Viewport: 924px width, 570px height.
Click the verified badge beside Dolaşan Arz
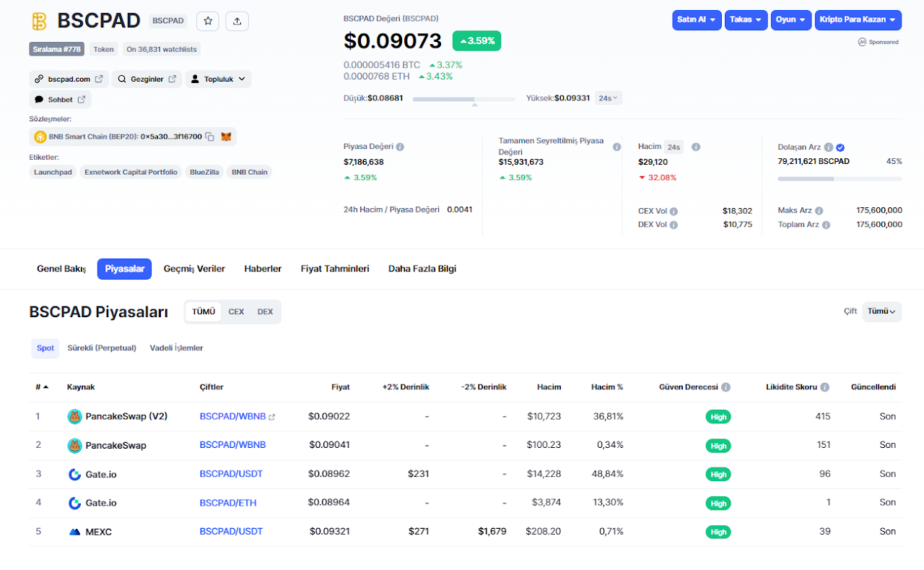pyautogui.click(x=840, y=147)
